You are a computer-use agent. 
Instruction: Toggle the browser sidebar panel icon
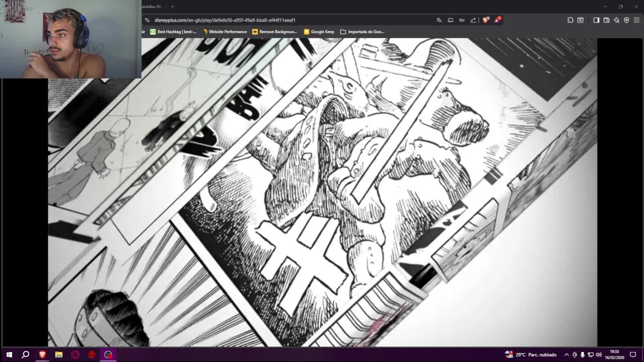coord(596,20)
